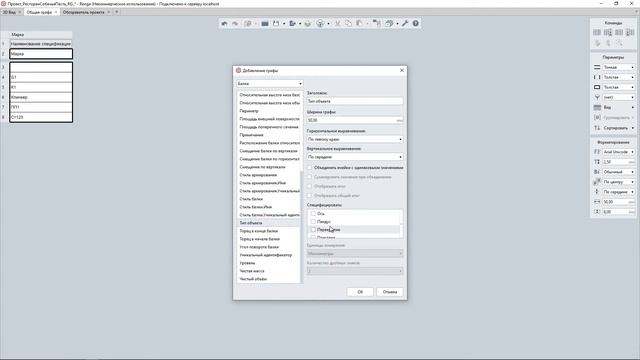
Task: Click the first icon in Команды panel
Action: (x=597, y=32)
